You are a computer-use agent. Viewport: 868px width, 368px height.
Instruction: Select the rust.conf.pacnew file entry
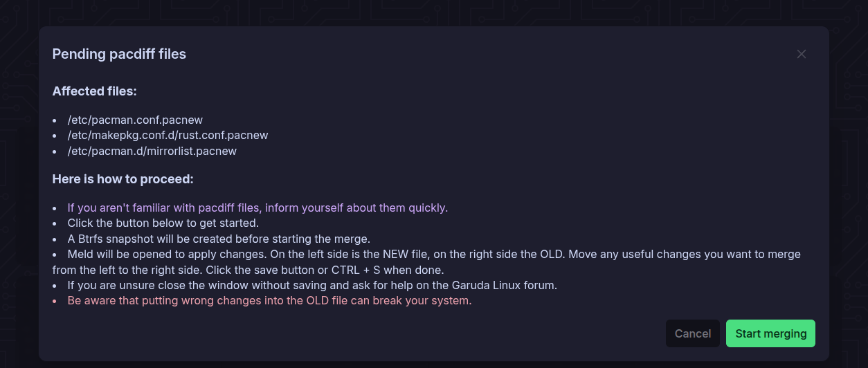[168, 136]
